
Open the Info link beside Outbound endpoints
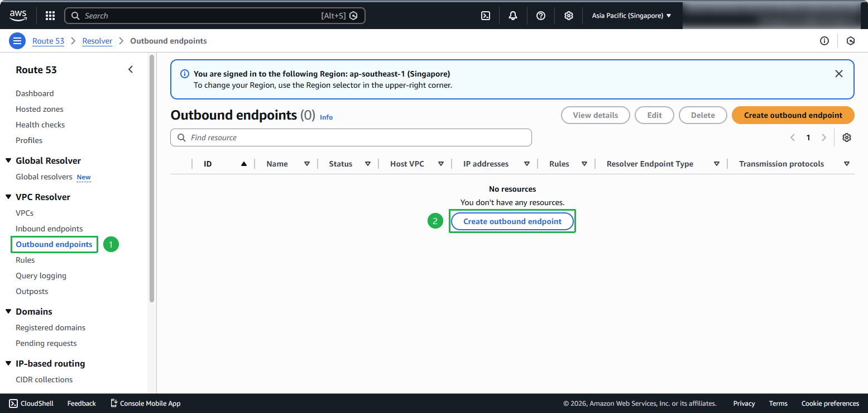point(326,117)
